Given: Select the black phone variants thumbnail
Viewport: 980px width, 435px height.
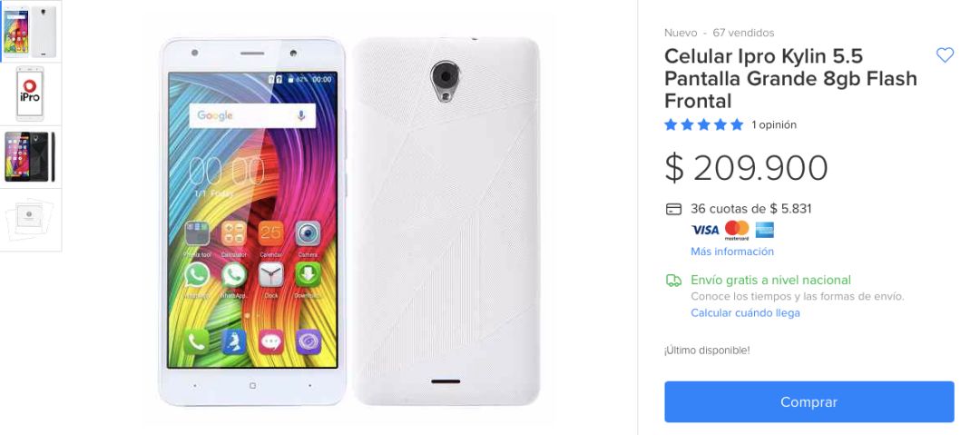Looking at the screenshot, I should click(31, 157).
